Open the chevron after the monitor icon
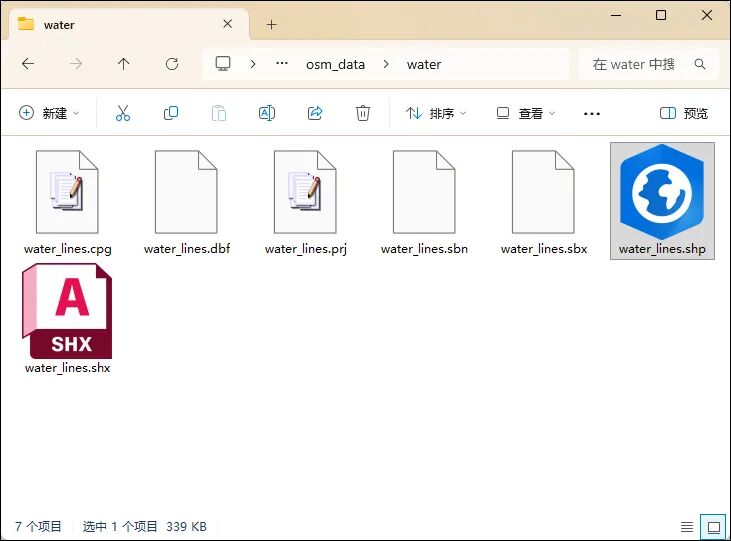Screen dimensions: 731x541 point(253,64)
